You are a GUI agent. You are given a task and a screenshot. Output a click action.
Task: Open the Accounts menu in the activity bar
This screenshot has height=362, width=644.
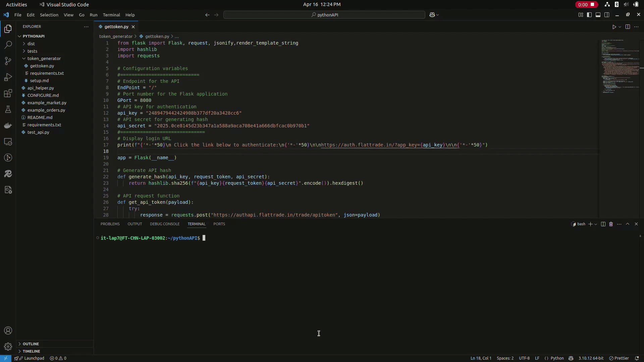tap(8, 330)
